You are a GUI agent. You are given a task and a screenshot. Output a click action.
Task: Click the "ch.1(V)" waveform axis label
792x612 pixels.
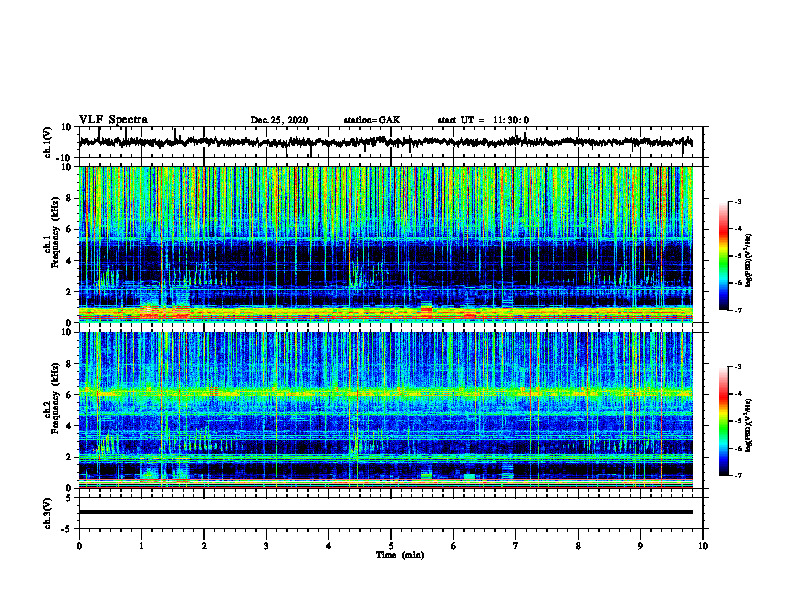[48, 142]
